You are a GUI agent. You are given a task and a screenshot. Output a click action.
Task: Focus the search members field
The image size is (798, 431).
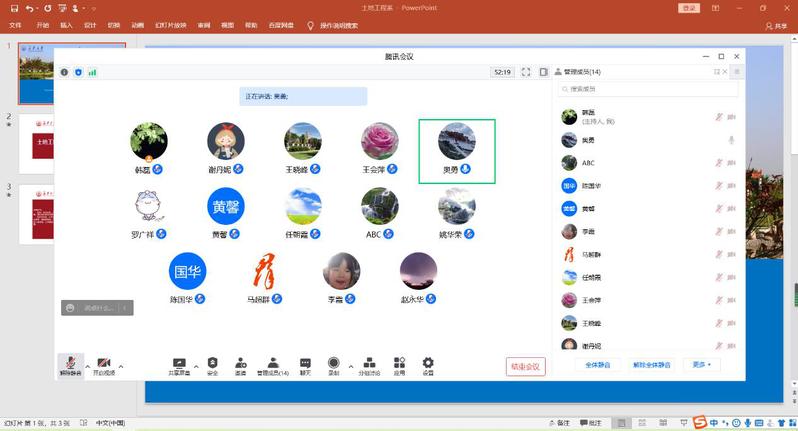648,89
